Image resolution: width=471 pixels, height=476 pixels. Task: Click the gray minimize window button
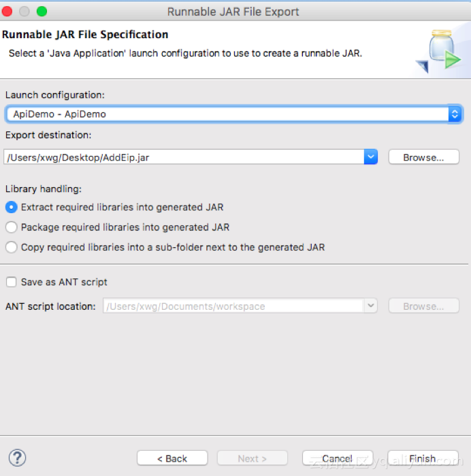pyautogui.click(x=25, y=12)
